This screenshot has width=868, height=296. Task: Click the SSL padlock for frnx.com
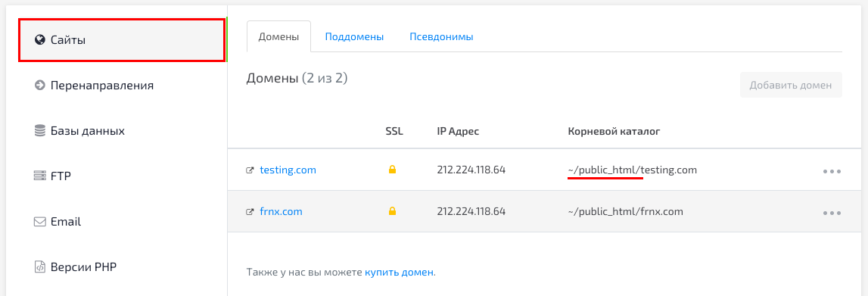(x=393, y=210)
